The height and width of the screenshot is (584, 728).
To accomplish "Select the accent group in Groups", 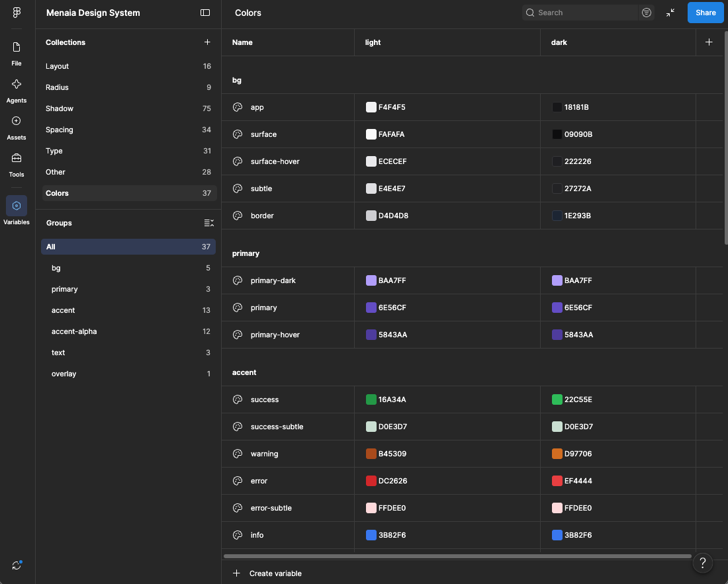I will point(128,310).
